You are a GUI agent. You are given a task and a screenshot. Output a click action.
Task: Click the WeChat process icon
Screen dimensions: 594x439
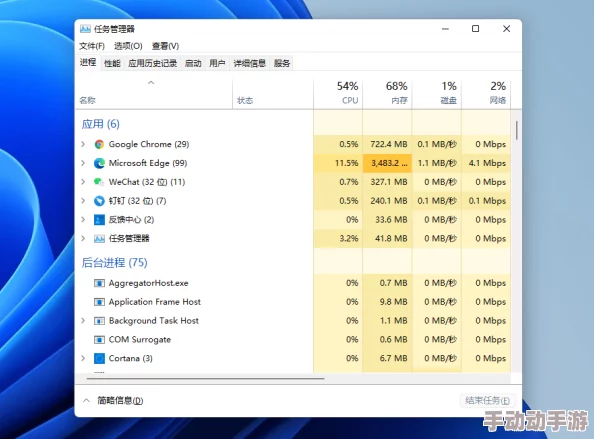99,182
